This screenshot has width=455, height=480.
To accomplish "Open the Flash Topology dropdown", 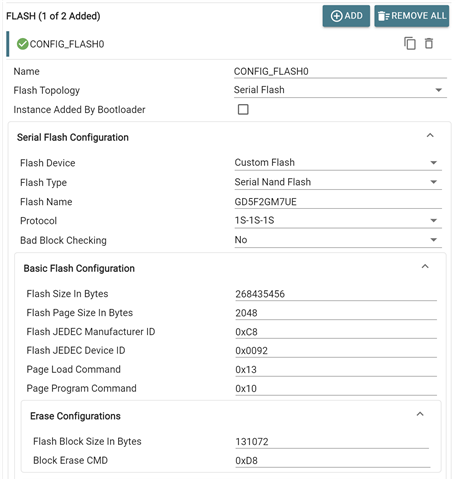I will tap(340, 90).
